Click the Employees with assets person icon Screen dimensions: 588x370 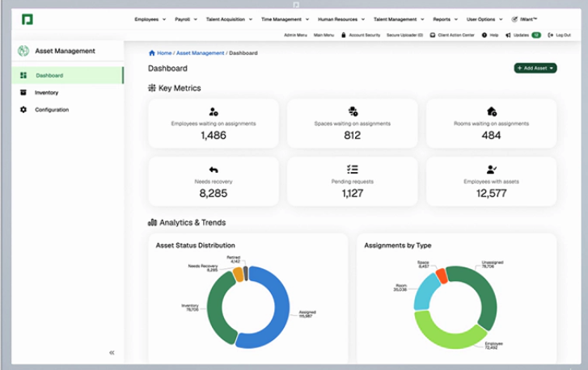click(x=491, y=170)
